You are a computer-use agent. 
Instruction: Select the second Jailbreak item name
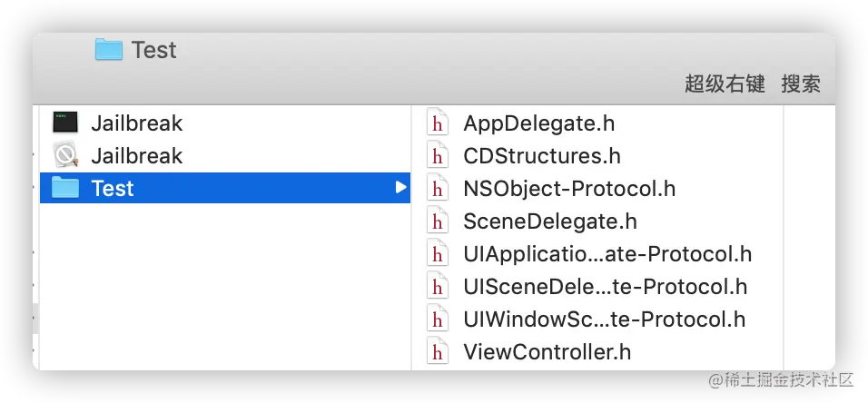click(x=136, y=156)
